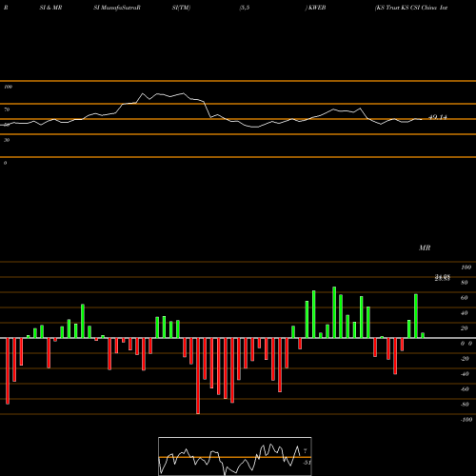Click the 'SI MunafaSutraR' header text

(117, 8)
